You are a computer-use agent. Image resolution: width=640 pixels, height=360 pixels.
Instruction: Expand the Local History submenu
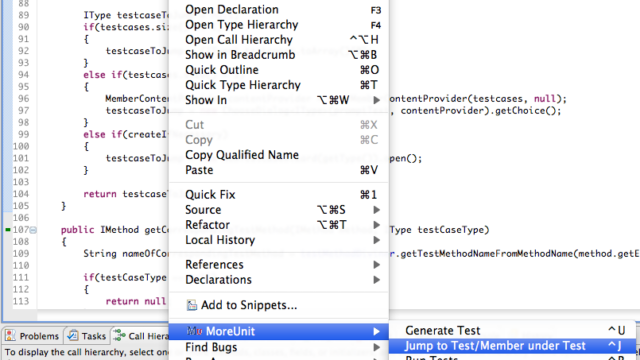pos(279,240)
